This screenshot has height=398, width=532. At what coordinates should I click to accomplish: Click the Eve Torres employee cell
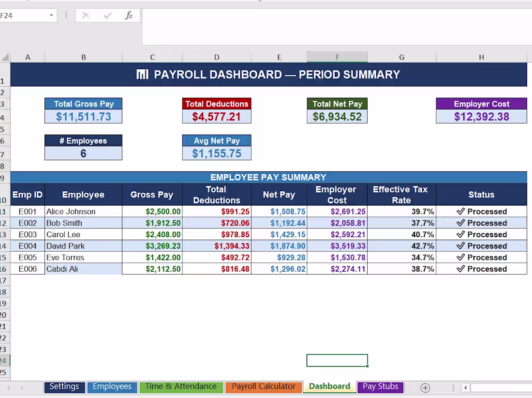[x=84, y=258]
